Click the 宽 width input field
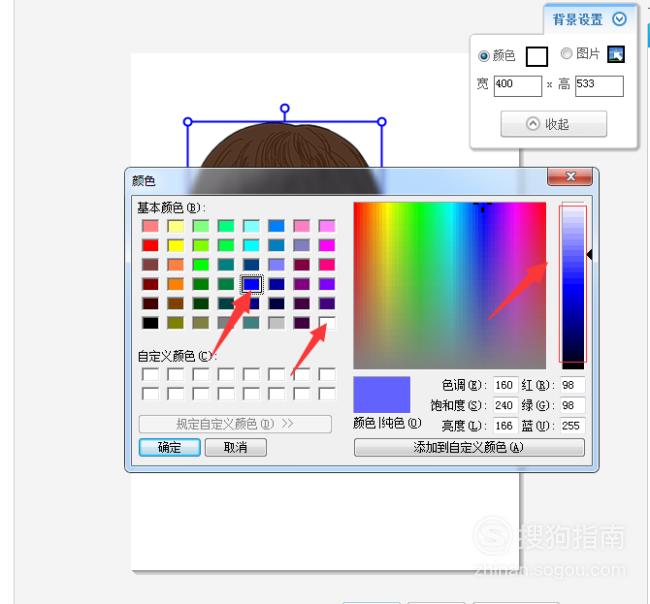This screenshot has width=650, height=604. [518, 86]
